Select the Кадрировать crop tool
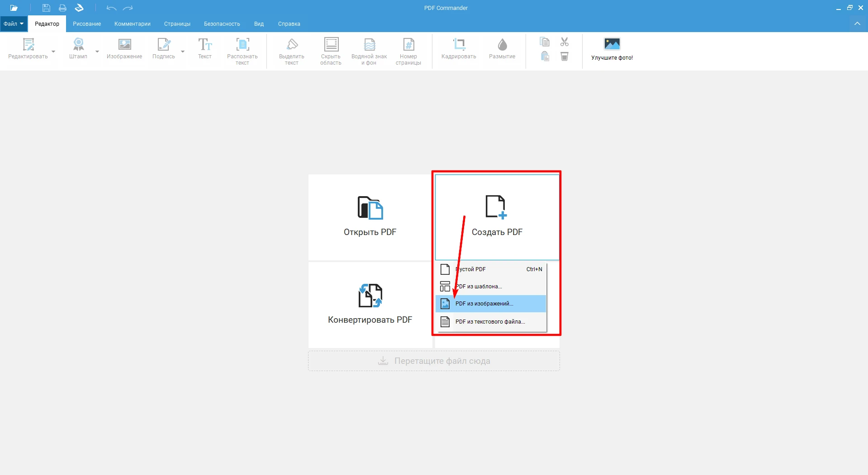The width and height of the screenshot is (868, 475). coord(459,48)
